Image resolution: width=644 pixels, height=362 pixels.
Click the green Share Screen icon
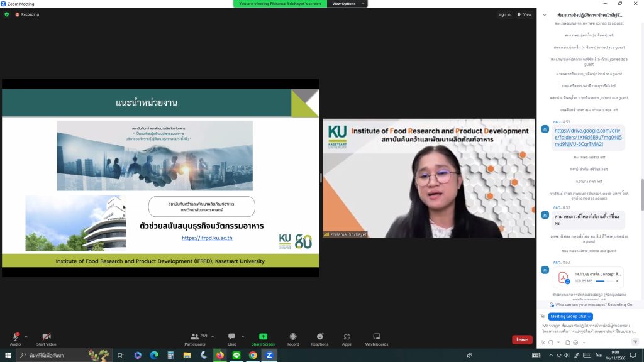pyautogui.click(x=263, y=337)
